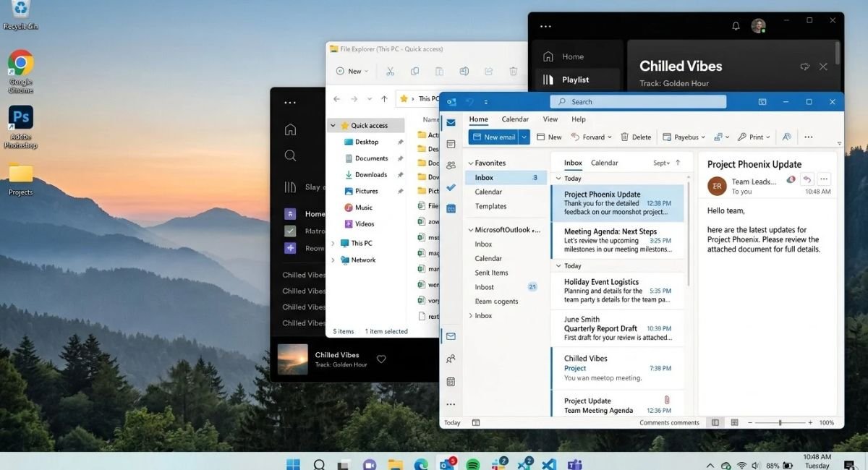Viewport: 868px width, 470px height.
Task: Open the Mail icon in Outlook's sidebar
Action: pos(451,123)
